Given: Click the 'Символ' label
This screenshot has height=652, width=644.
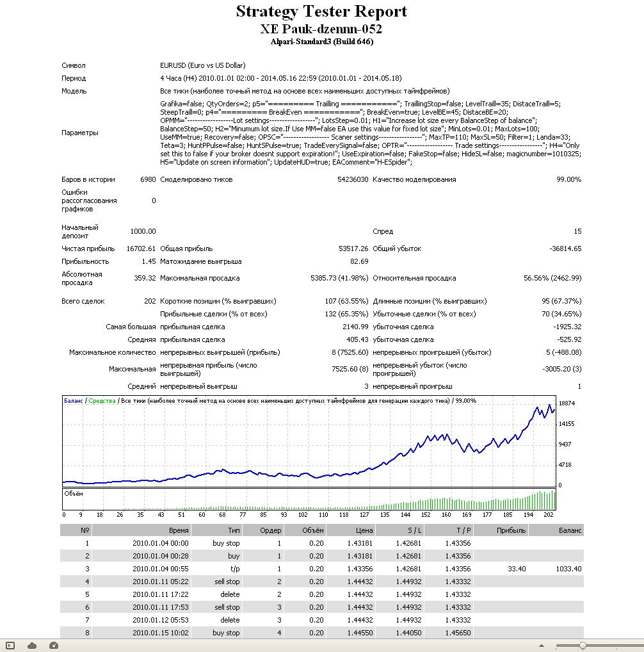Looking at the screenshot, I should click(x=74, y=65).
